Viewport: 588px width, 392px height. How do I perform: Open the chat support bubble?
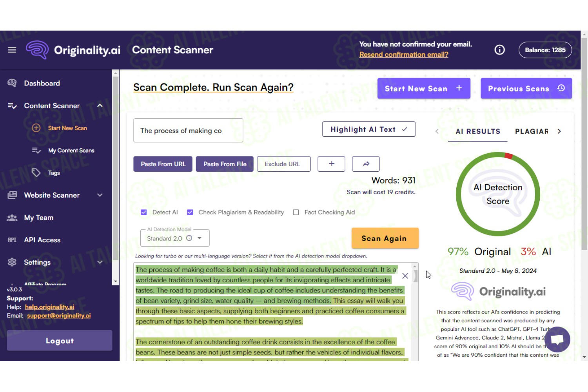pyautogui.click(x=557, y=339)
